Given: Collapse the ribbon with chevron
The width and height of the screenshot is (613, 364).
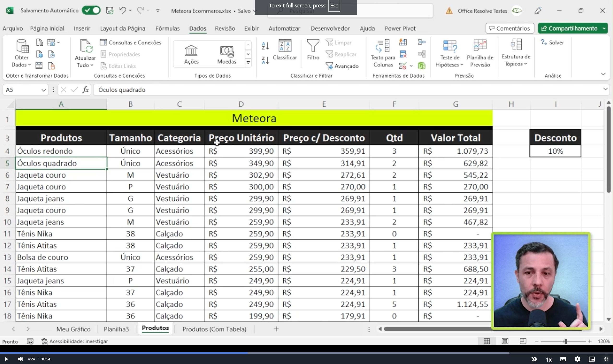Looking at the screenshot, I should 603,74.
